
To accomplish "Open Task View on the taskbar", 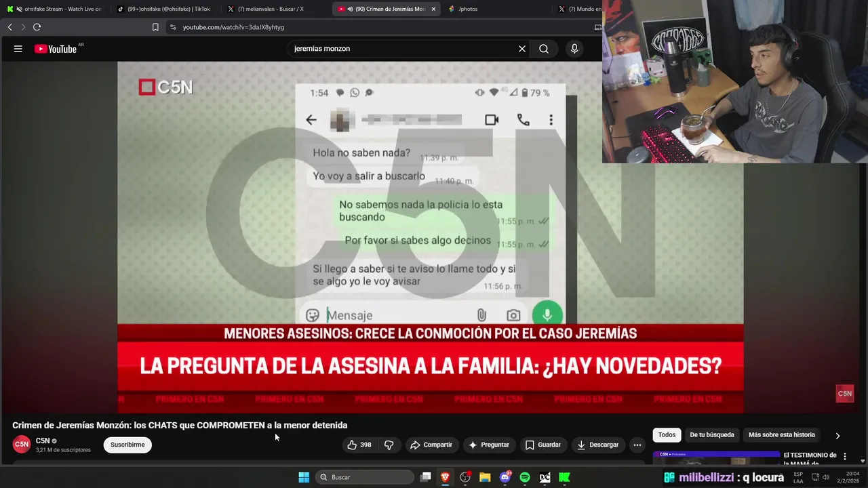I will point(425,477).
